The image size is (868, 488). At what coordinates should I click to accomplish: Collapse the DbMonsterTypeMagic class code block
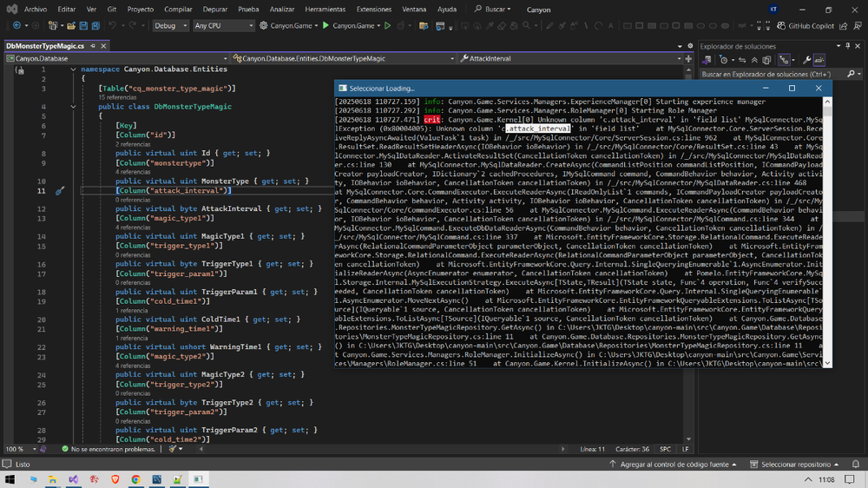point(73,107)
